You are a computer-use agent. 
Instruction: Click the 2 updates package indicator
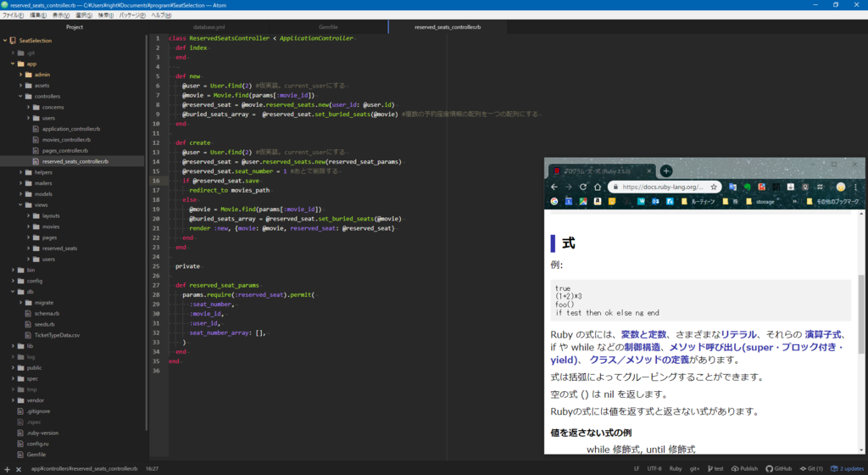pos(847,468)
